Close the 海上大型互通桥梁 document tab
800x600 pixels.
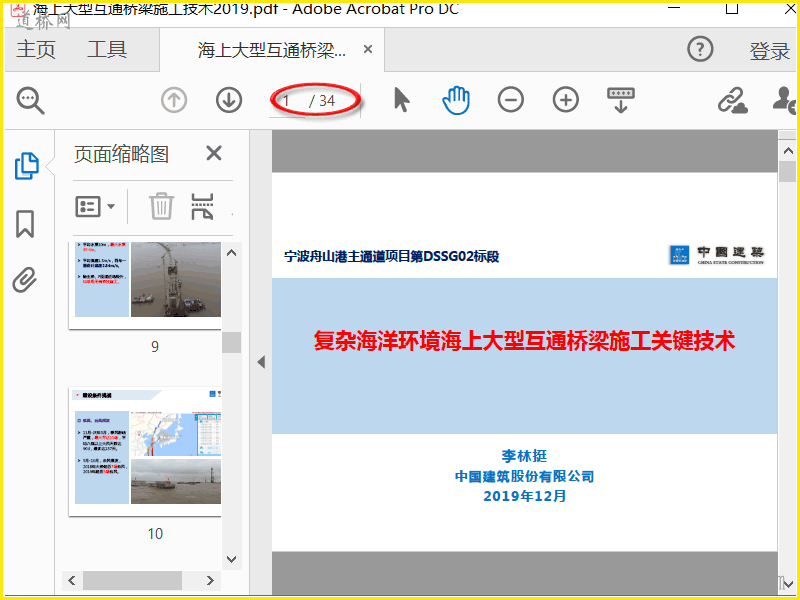tap(368, 49)
